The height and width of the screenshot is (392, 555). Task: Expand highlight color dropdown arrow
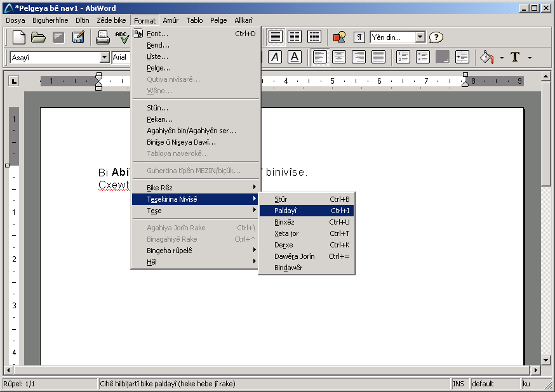[x=502, y=58]
